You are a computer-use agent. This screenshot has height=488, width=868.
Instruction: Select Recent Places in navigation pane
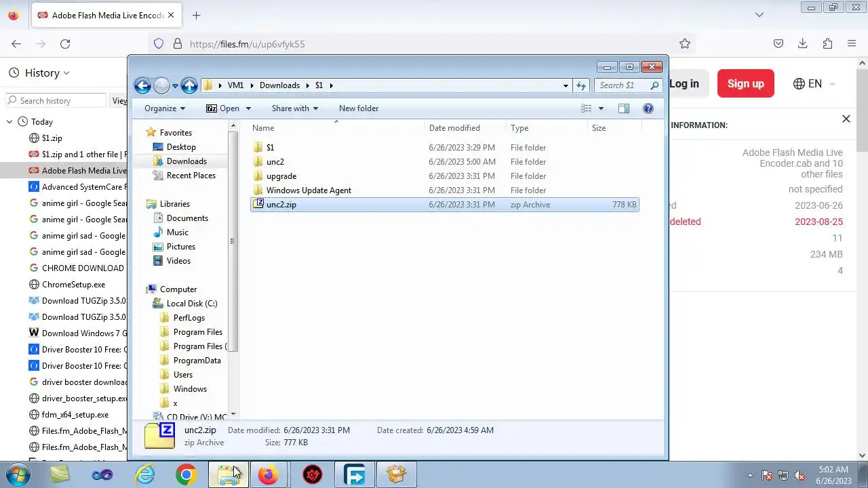[191, 176]
